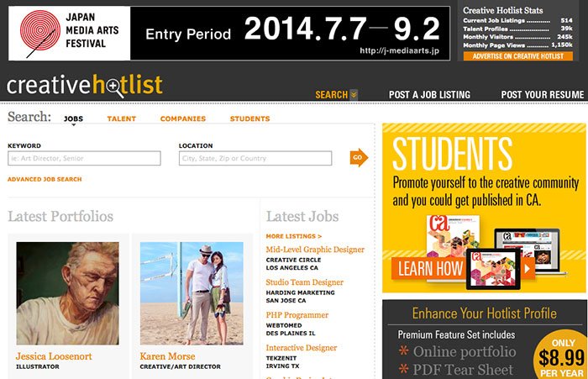Image resolution: width=588 pixels, height=379 pixels.
Task: Click WEBTOMED company text
Action: coord(284,325)
